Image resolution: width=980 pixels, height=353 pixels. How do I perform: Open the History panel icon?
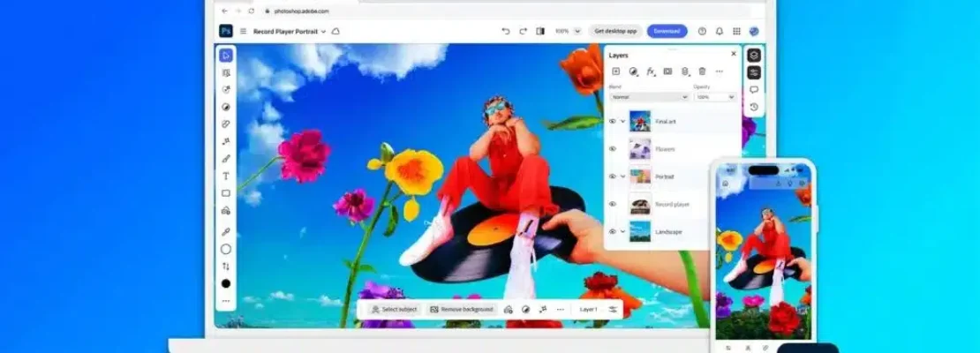(x=754, y=107)
